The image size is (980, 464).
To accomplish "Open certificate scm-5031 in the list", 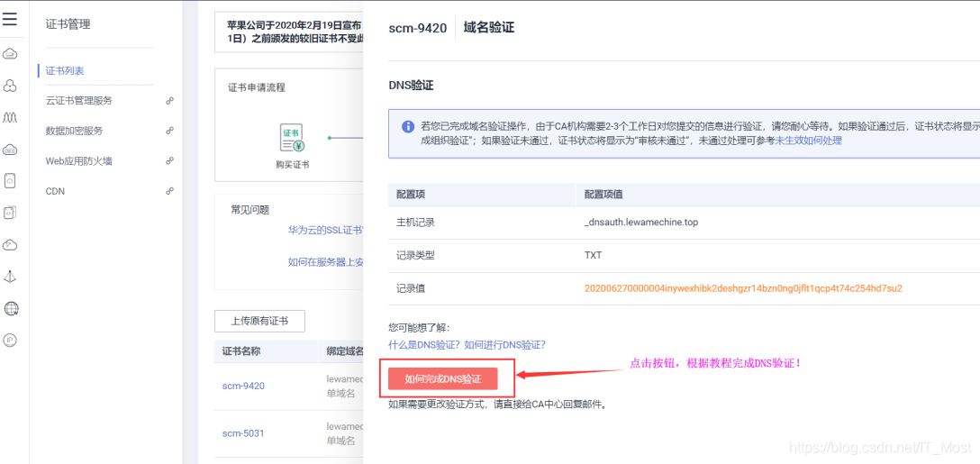I will tap(243, 432).
